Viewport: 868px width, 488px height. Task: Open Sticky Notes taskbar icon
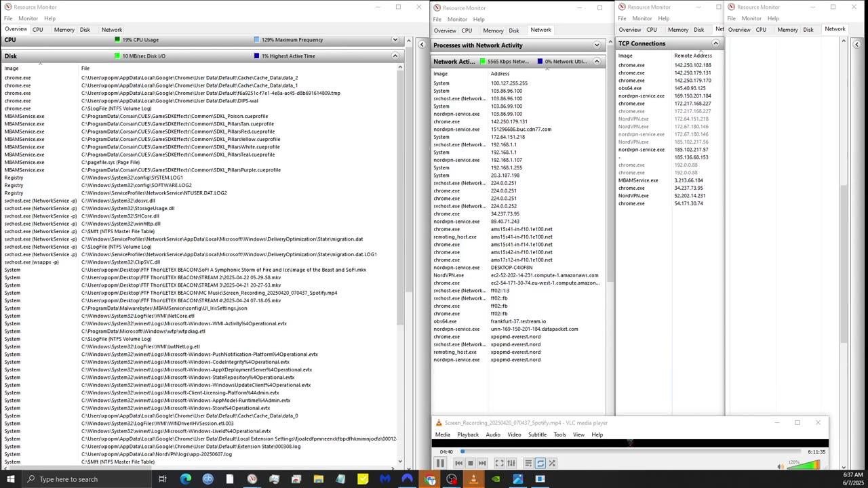coord(363,479)
